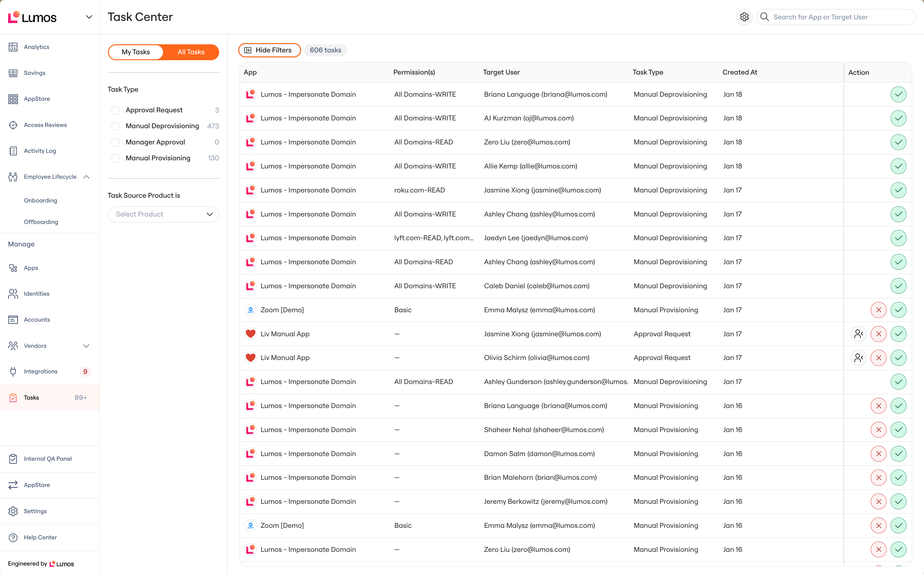Switch to All Tasks view
Image resolution: width=924 pixels, height=574 pixels.
click(x=191, y=52)
